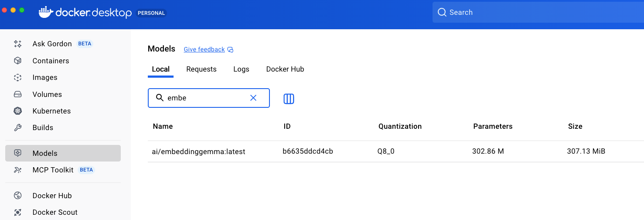Click the Docker Scout icon
Image resolution: width=644 pixels, height=220 pixels.
tap(17, 212)
